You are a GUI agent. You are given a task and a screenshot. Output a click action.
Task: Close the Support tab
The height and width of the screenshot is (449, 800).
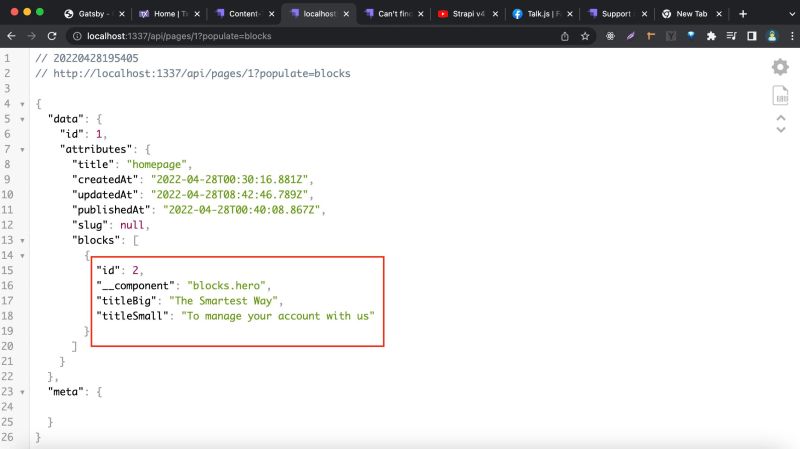[x=644, y=14]
